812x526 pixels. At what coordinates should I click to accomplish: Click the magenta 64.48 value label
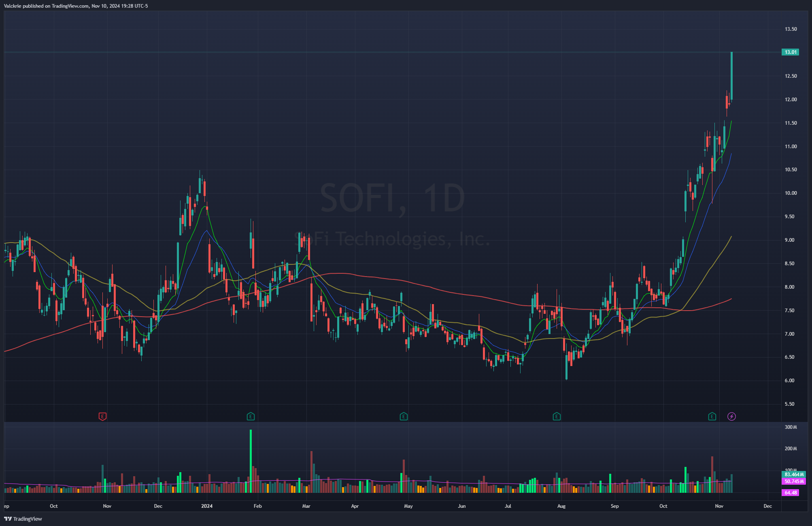tap(790, 493)
